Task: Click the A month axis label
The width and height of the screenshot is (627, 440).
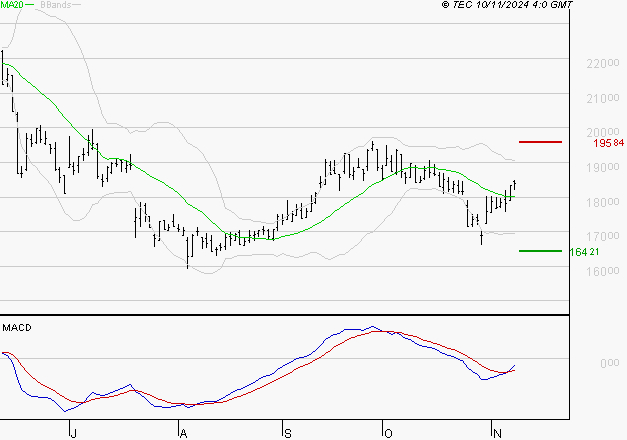Action: coord(183,433)
